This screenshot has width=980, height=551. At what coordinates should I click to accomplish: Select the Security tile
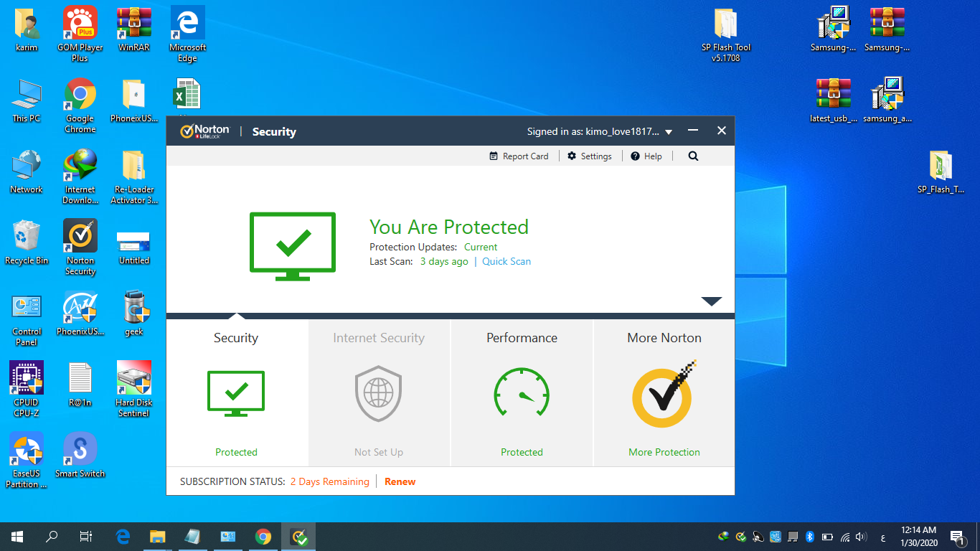click(x=237, y=393)
